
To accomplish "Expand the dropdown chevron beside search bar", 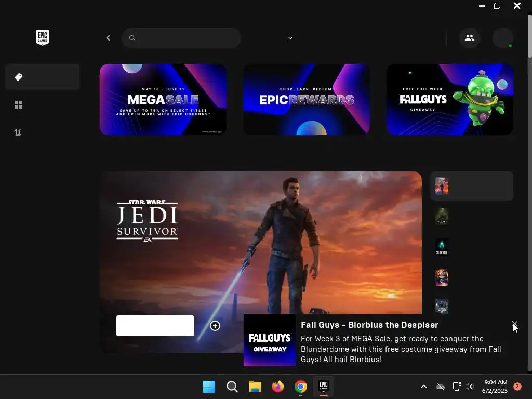I will 290,38.
